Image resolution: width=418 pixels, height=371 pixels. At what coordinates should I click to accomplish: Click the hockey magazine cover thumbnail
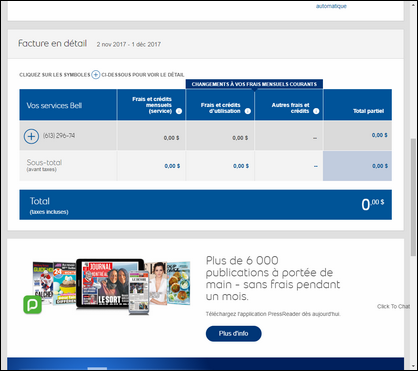click(x=43, y=283)
